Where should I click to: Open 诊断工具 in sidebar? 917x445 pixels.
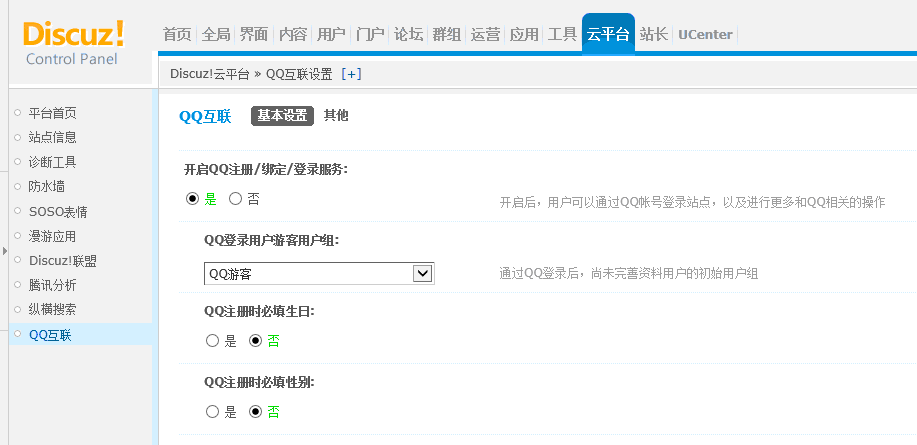(53, 162)
